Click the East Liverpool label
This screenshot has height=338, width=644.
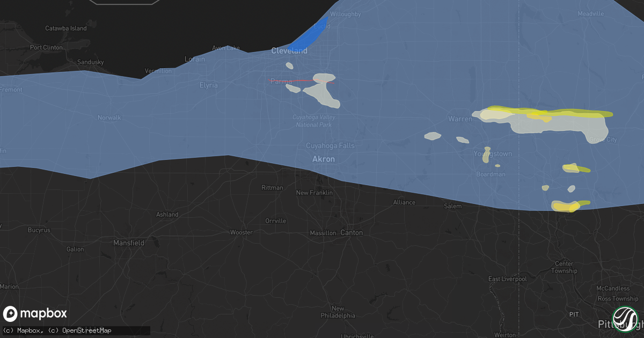(x=507, y=279)
